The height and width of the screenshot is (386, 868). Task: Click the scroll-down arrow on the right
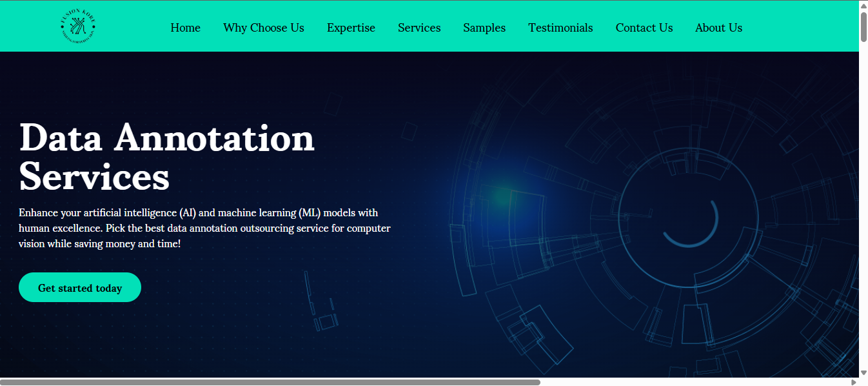coord(863,373)
